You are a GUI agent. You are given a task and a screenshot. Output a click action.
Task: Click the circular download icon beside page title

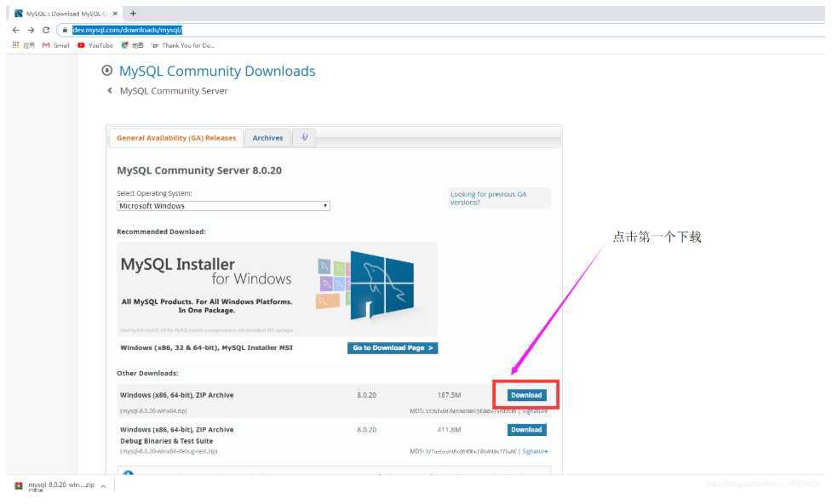coord(107,70)
